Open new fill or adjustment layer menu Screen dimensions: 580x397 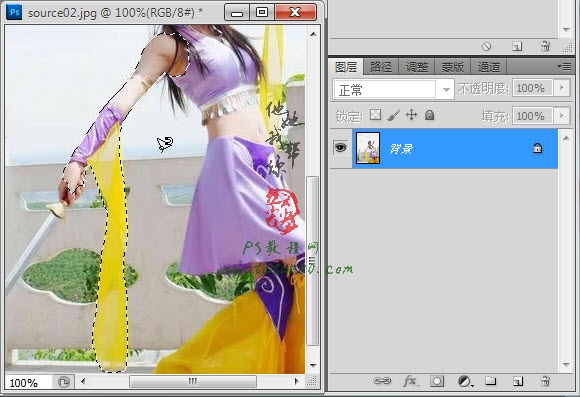[465, 381]
